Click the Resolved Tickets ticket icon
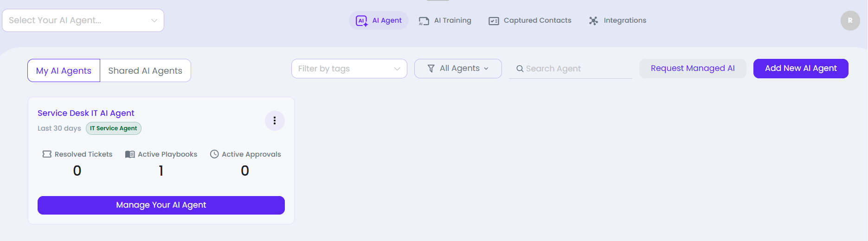This screenshot has width=868, height=241. tap(47, 154)
